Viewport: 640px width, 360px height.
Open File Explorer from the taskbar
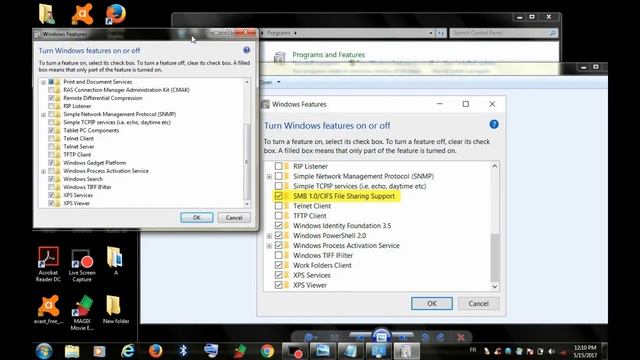72,351
